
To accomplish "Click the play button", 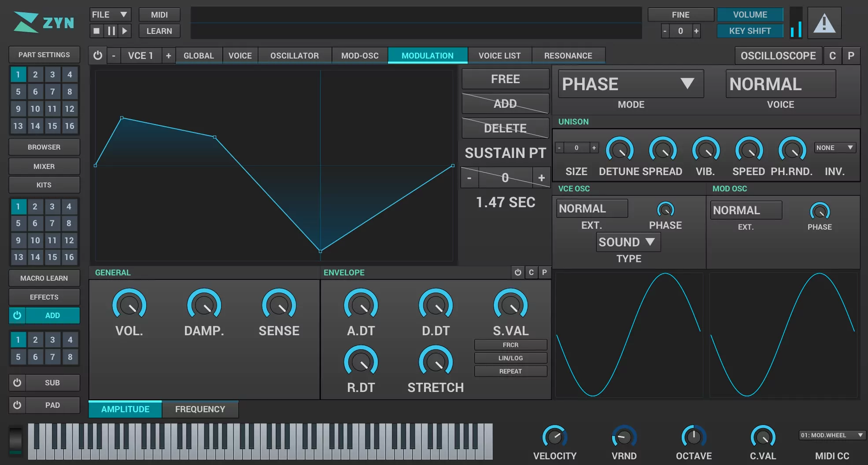I will coord(125,31).
